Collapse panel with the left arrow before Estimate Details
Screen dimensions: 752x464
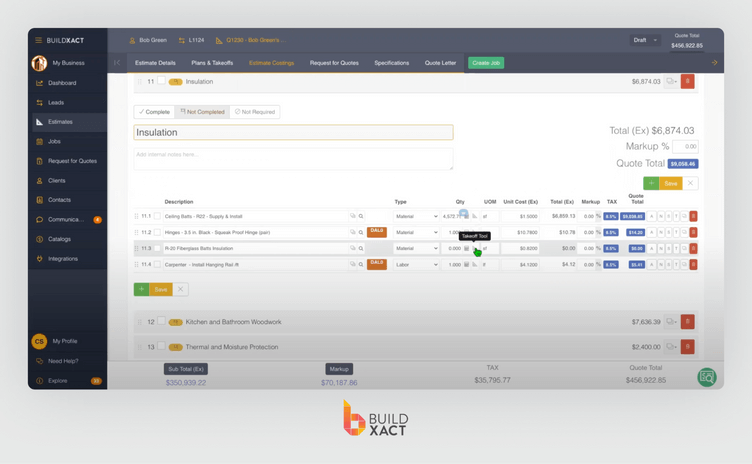(x=117, y=63)
